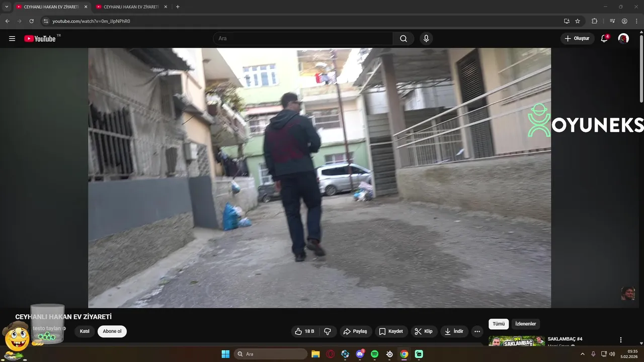Select the İzlenenler filter chip
The height and width of the screenshot is (362, 644).
pos(526,324)
